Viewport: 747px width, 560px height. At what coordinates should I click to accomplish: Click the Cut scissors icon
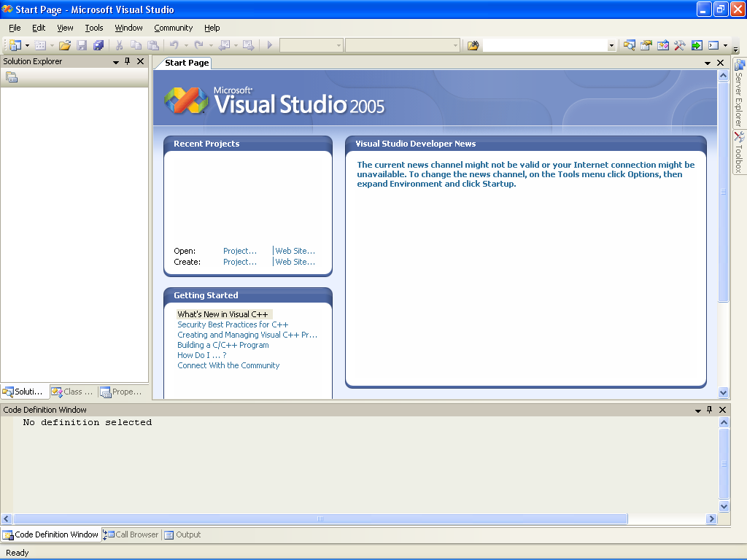click(119, 45)
